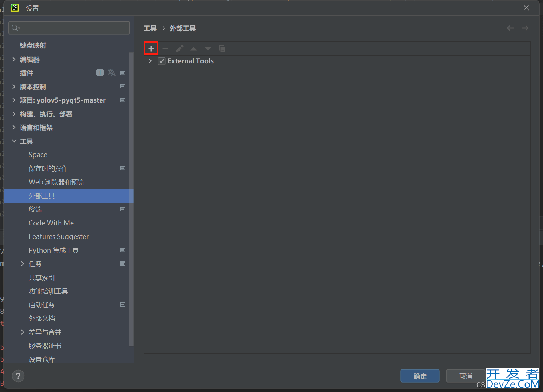Open Python 集成工具 settings
Viewport: 543px width, 392px height.
tap(54, 250)
